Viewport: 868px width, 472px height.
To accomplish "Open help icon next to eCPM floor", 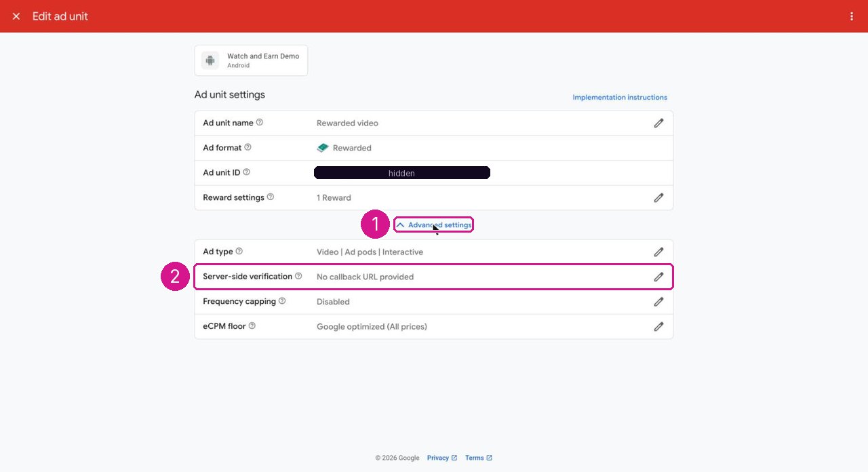I will click(252, 326).
